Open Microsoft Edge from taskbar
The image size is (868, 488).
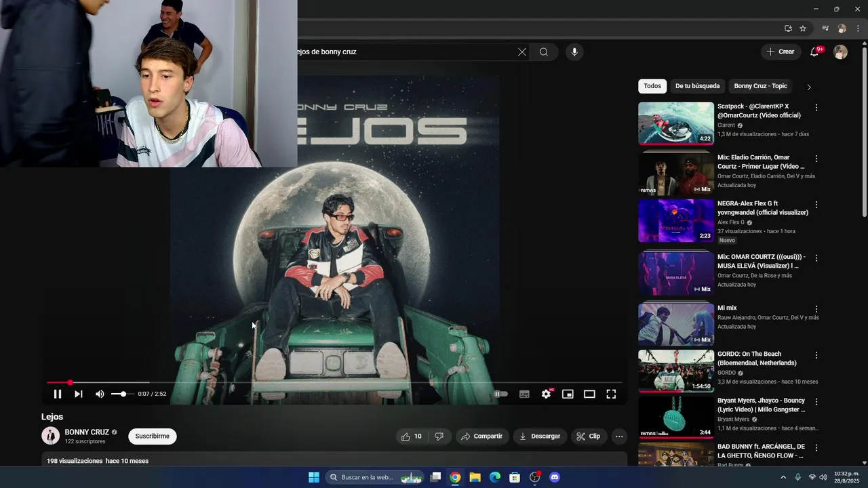[x=495, y=477]
